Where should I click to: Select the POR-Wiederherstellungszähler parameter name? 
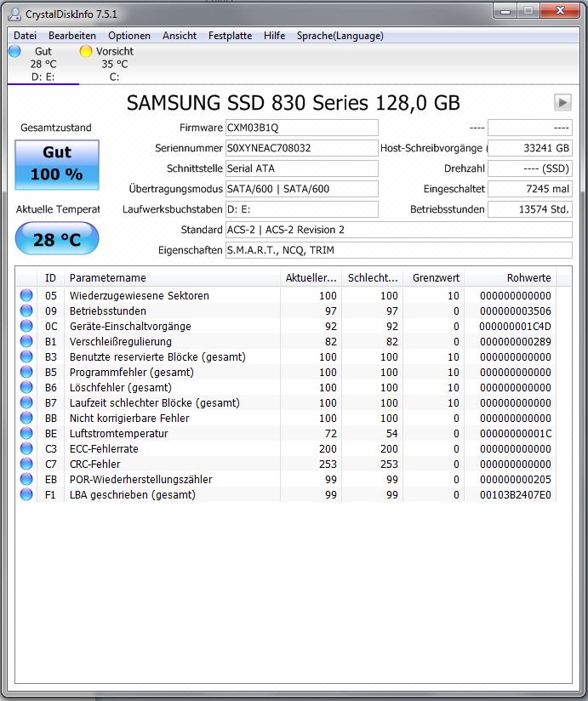click(x=141, y=479)
